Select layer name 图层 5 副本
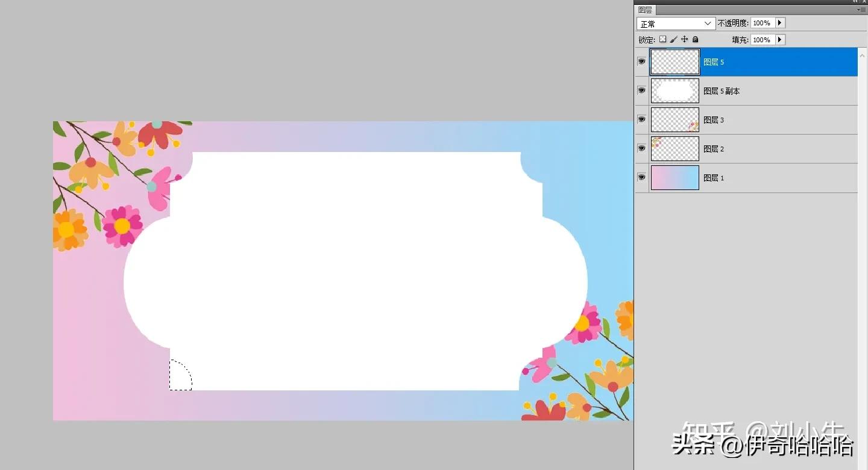 [722, 91]
